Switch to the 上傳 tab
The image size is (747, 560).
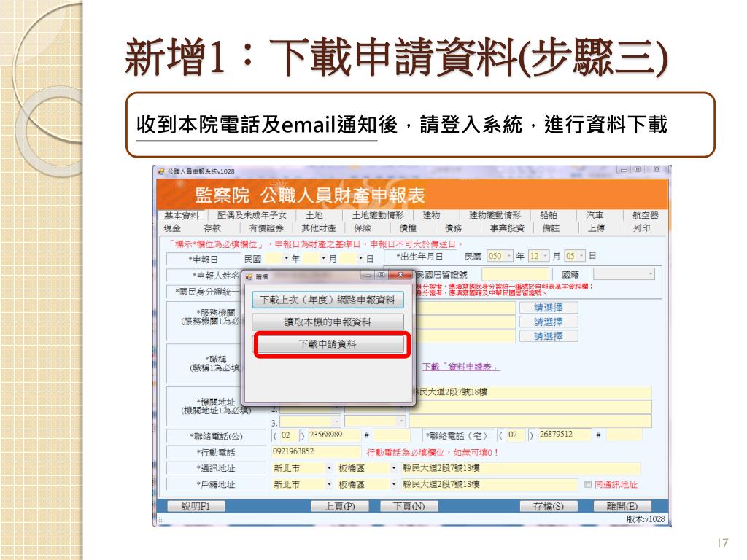(x=596, y=228)
